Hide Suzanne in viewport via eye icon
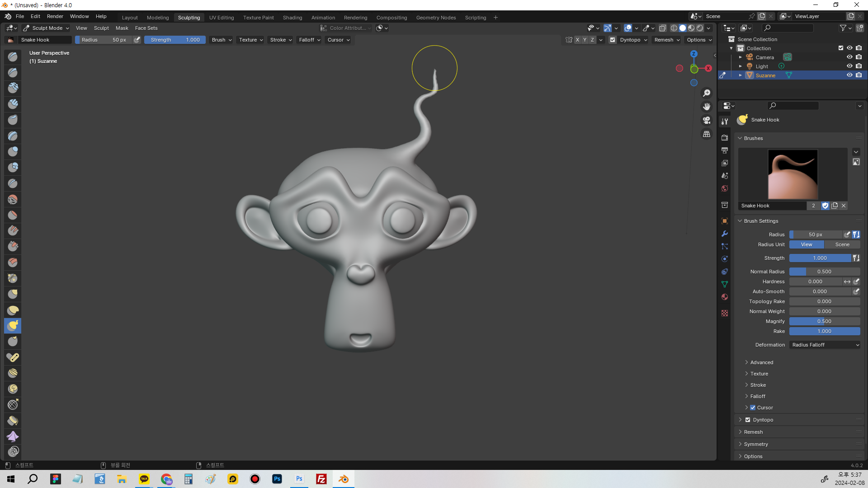The height and width of the screenshot is (488, 868). 849,75
